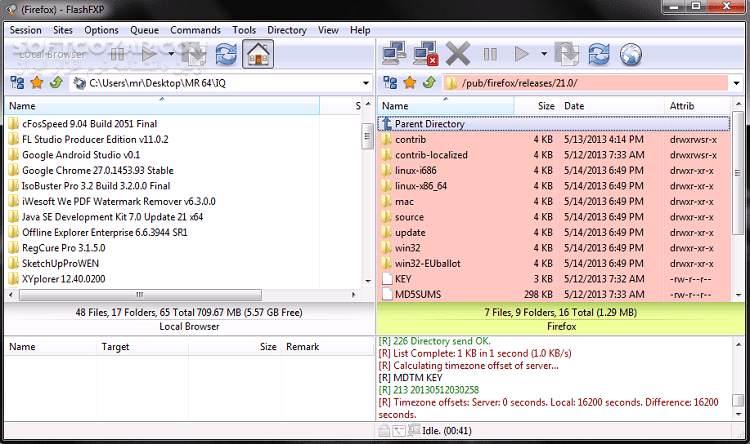Click the local pane vertical scrollbar thumb

pos(367,136)
